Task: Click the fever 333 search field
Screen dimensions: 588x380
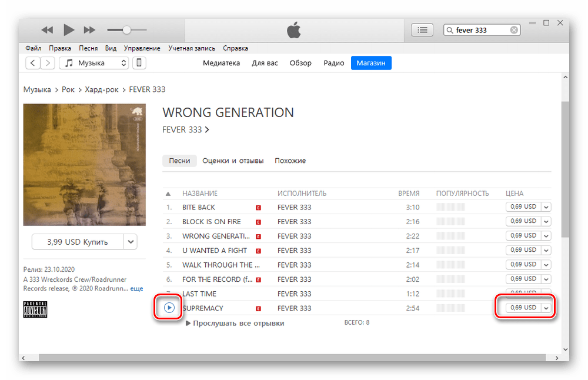Action: [x=479, y=30]
